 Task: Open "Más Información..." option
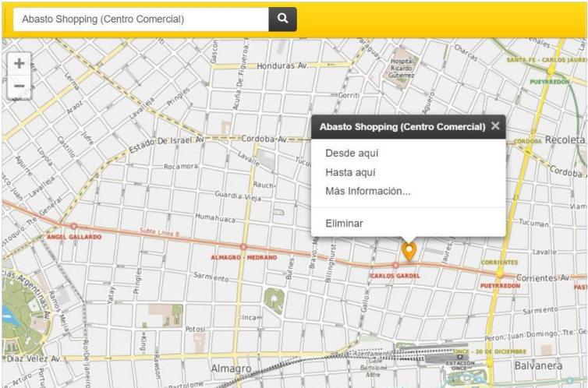(x=368, y=191)
